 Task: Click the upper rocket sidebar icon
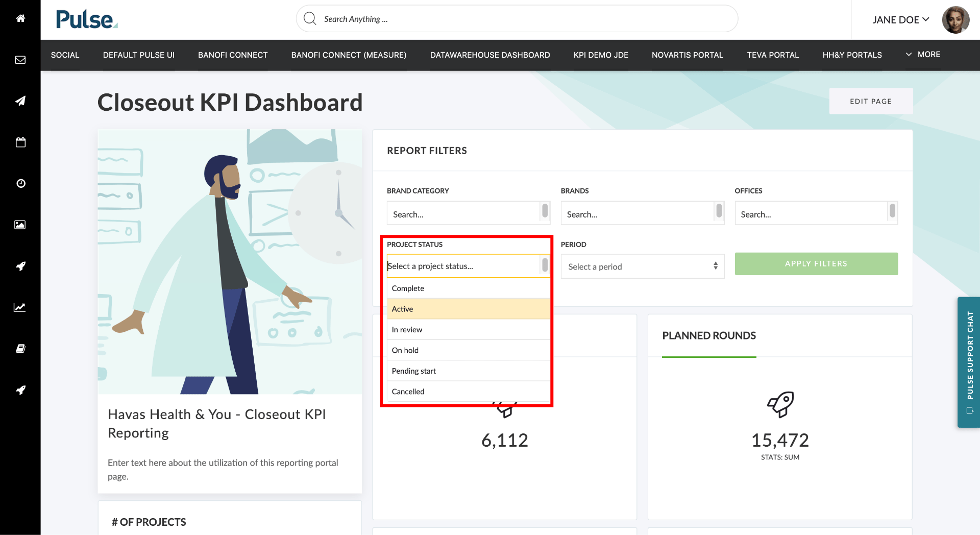(20, 266)
